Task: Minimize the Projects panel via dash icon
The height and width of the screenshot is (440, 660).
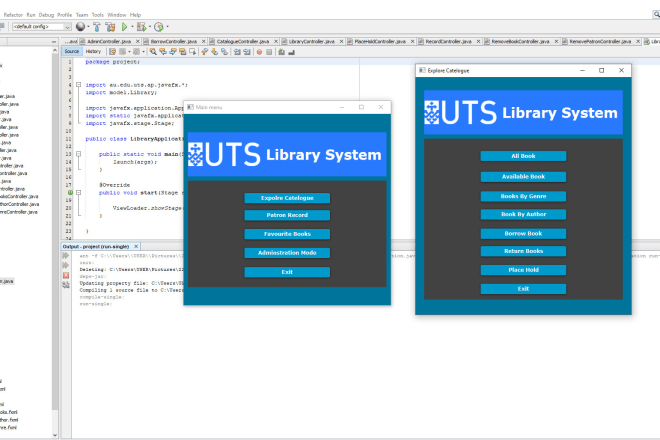Action: pos(54,42)
